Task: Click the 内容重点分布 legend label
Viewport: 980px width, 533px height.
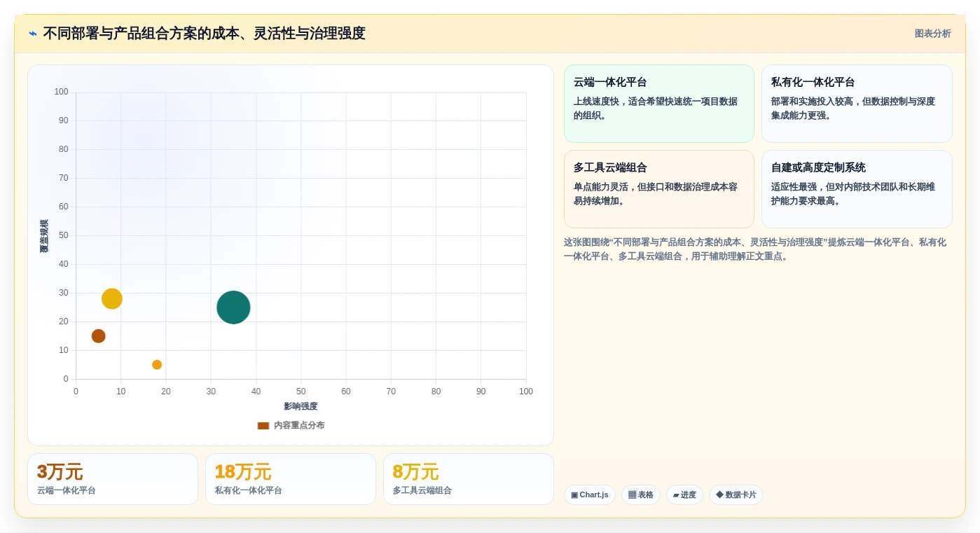Action: [x=299, y=426]
